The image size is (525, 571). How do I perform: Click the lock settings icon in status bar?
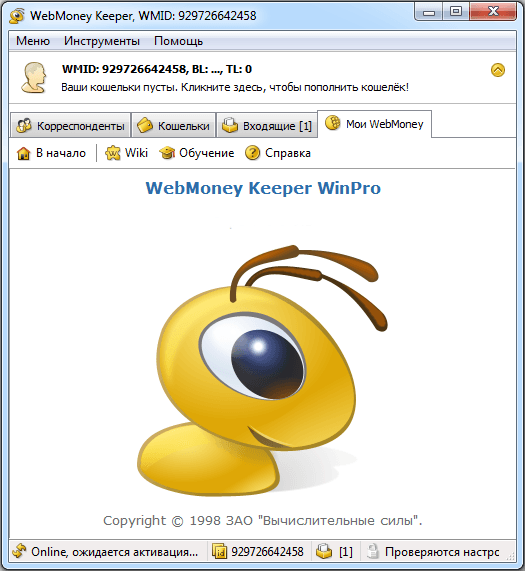(x=373, y=551)
